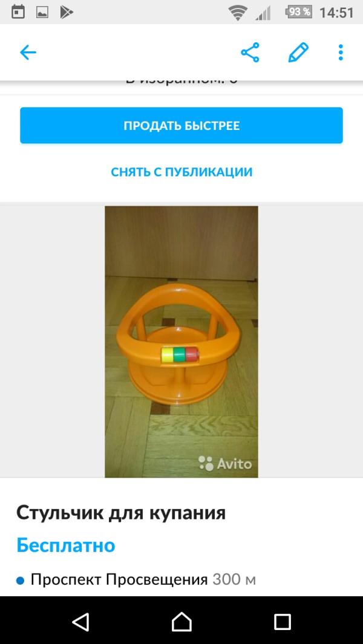Tap the back arrow icon
This screenshot has height=644, width=363.
28,53
